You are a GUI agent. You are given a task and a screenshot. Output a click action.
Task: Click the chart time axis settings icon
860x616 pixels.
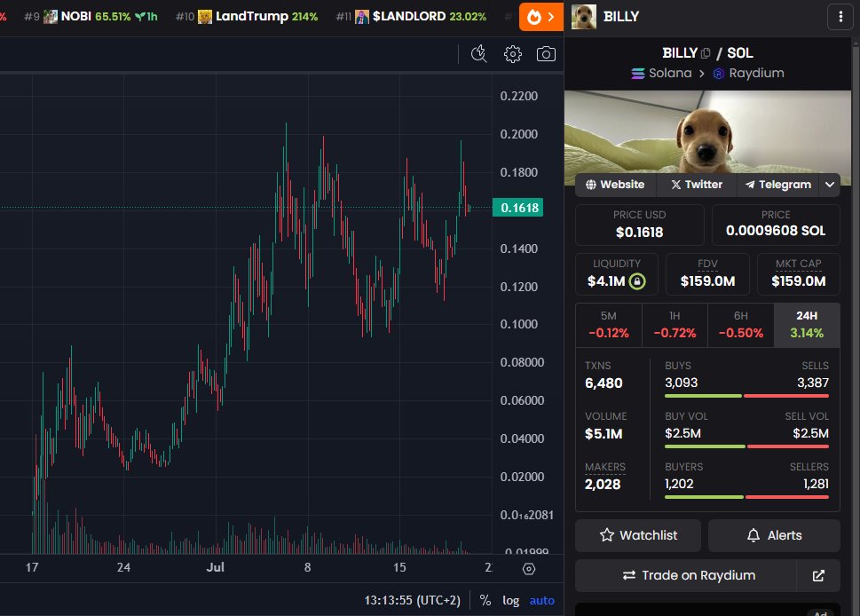(529, 569)
